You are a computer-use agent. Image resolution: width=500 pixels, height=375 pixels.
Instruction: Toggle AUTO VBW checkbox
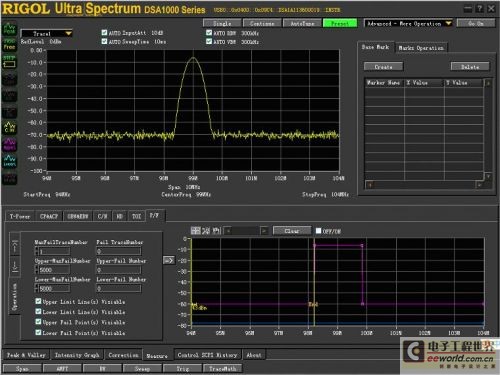click(209, 41)
